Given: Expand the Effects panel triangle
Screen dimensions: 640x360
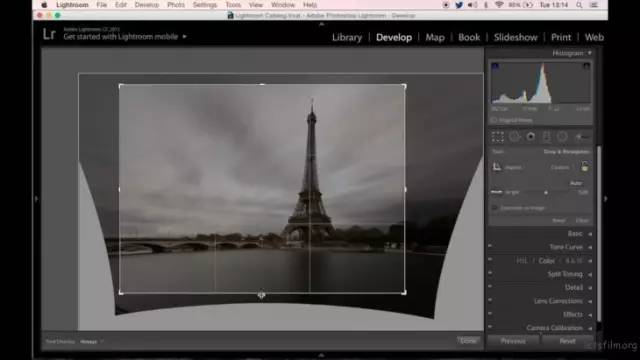Looking at the screenshot, I should coord(590,315).
